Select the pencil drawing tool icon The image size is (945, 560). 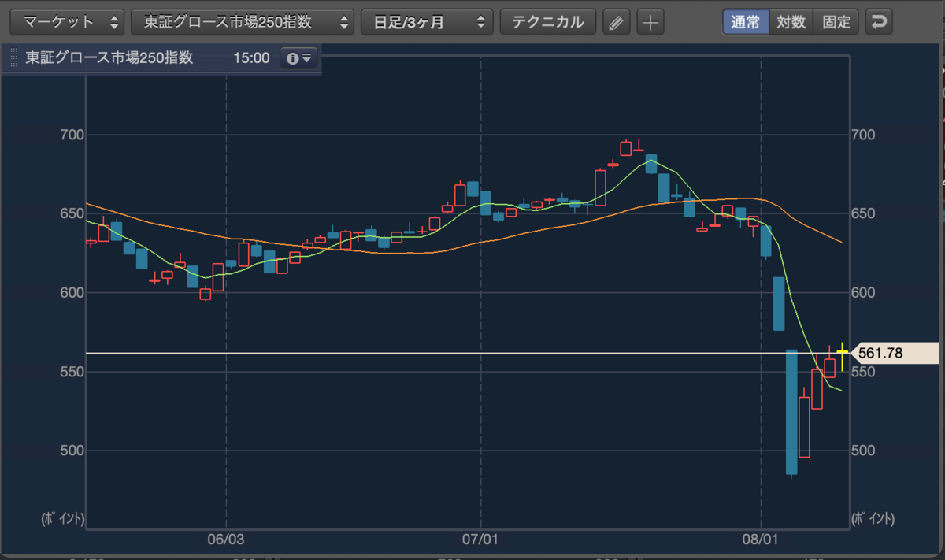tap(617, 22)
